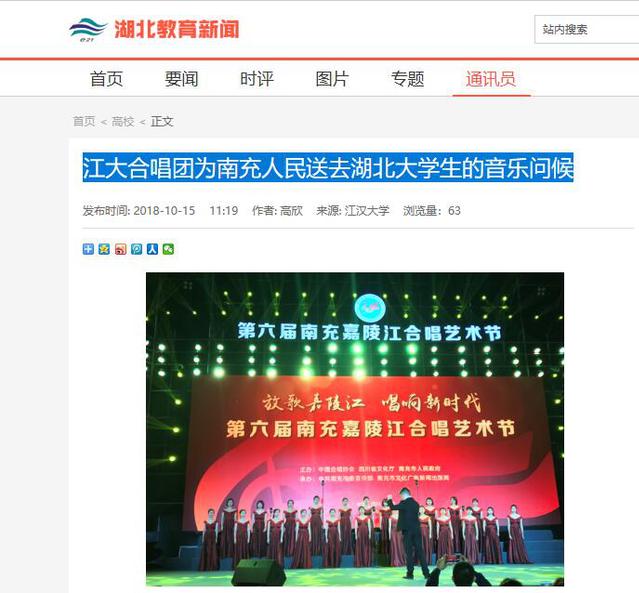Open the choir performance photo

point(355,429)
